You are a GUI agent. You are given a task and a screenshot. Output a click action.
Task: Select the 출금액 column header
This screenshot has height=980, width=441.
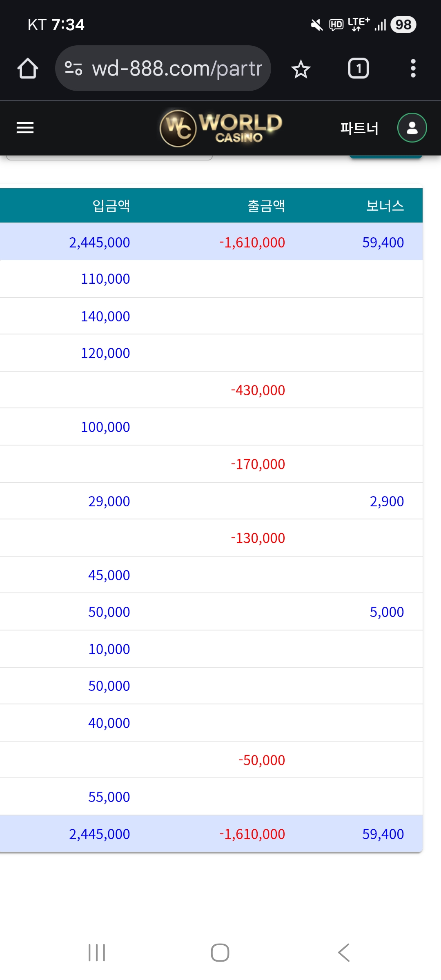click(266, 205)
